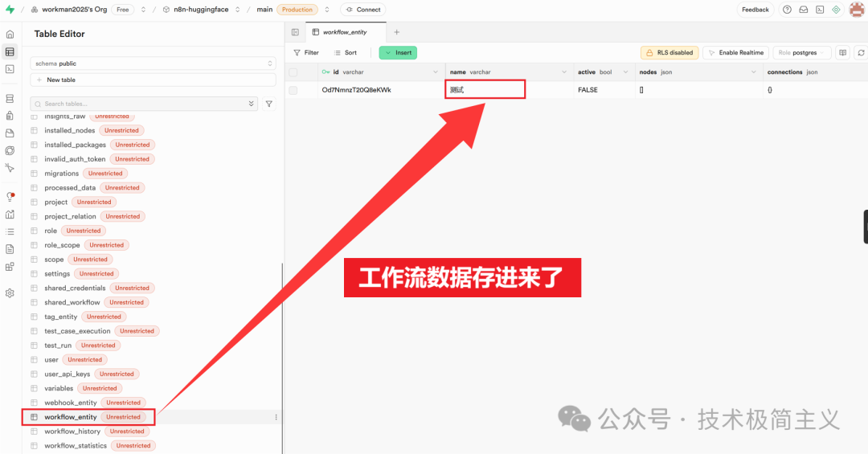Viewport: 868px width, 454px height.
Task: Open workflow_entity in the table list
Action: coord(70,417)
